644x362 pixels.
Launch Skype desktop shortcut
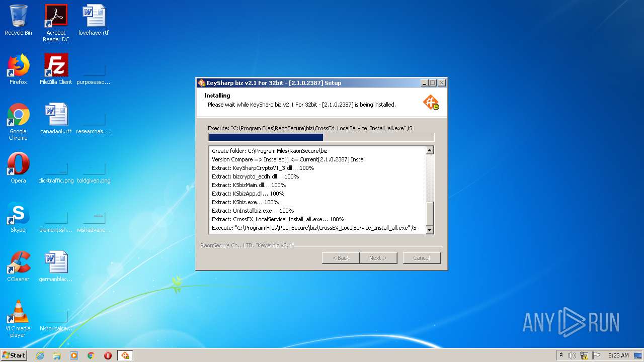pos(18,217)
